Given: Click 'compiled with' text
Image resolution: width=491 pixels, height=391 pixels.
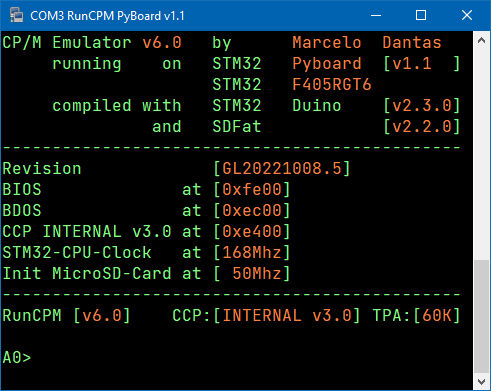Looking at the screenshot, I should click(117, 105).
